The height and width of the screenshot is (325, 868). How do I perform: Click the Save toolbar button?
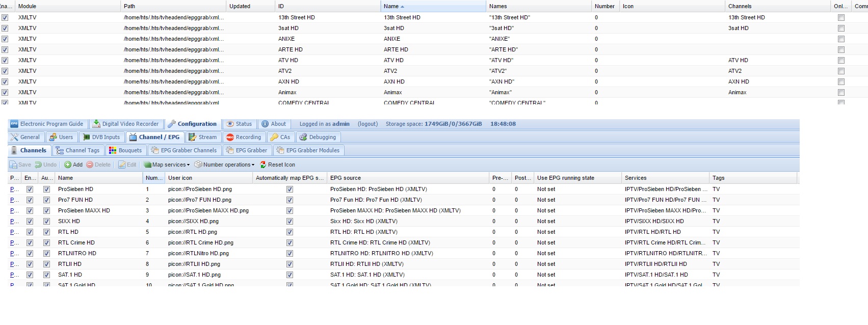[x=20, y=165]
